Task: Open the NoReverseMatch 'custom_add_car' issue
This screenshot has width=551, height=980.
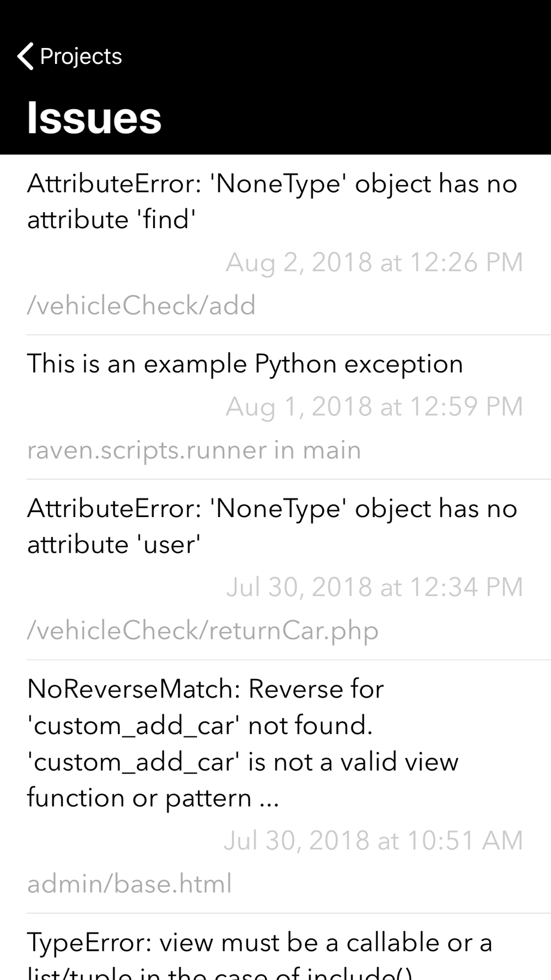Action: 275,787
